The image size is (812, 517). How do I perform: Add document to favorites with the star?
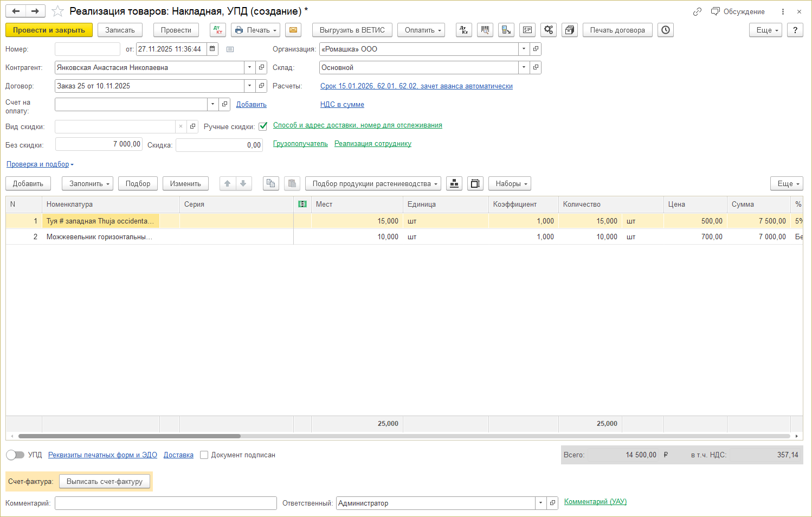pyautogui.click(x=57, y=11)
